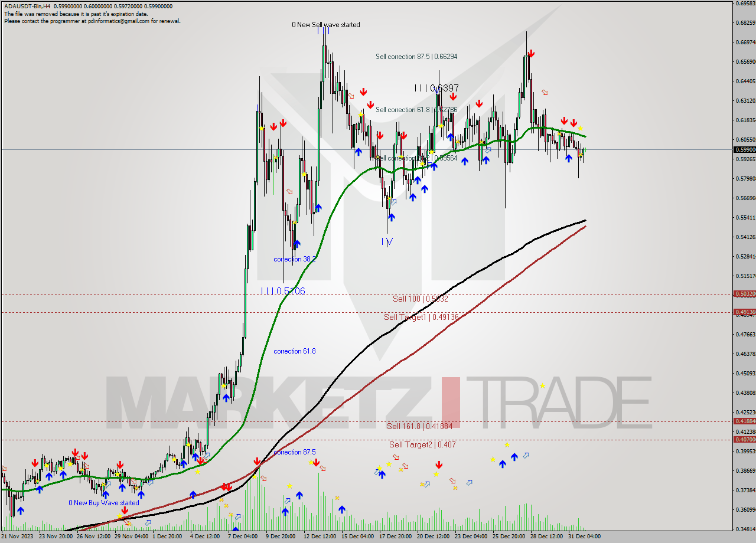Click the 0.55411 price axis value
This screenshot has height=543, width=756.
point(746,217)
